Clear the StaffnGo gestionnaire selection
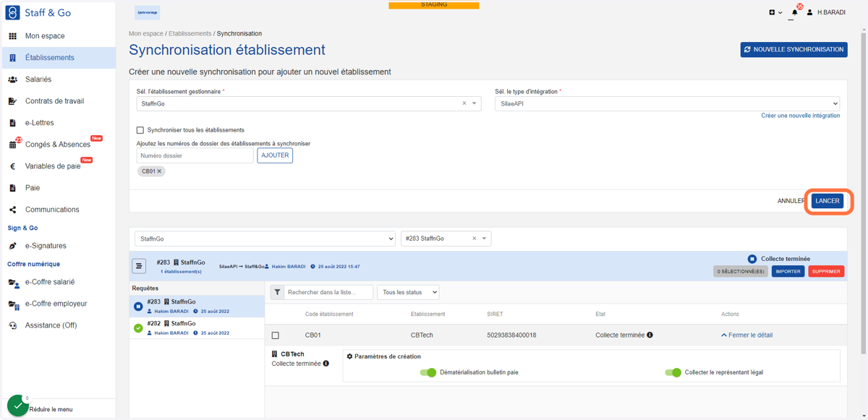The height and width of the screenshot is (420, 868). pyautogui.click(x=464, y=103)
